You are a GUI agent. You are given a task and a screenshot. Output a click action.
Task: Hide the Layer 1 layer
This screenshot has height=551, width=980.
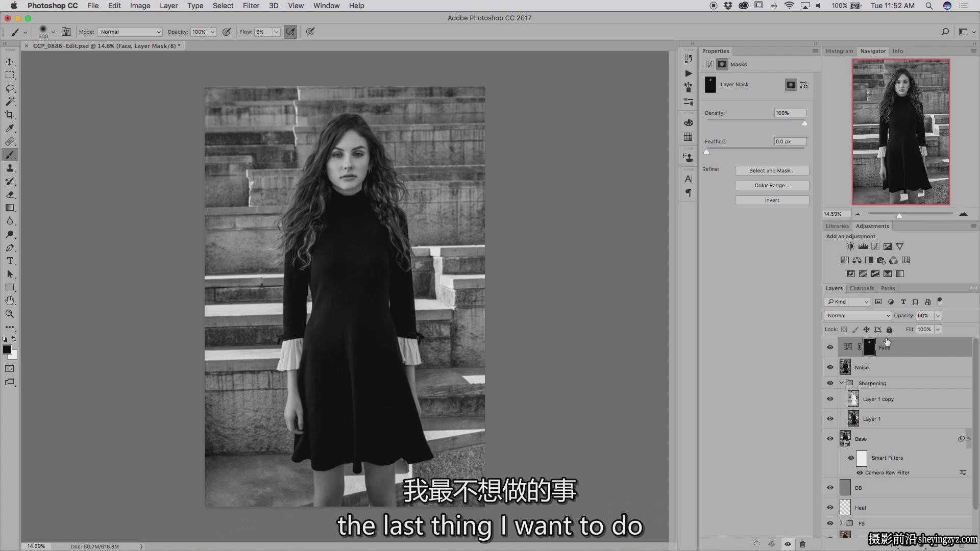pyautogui.click(x=830, y=419)
